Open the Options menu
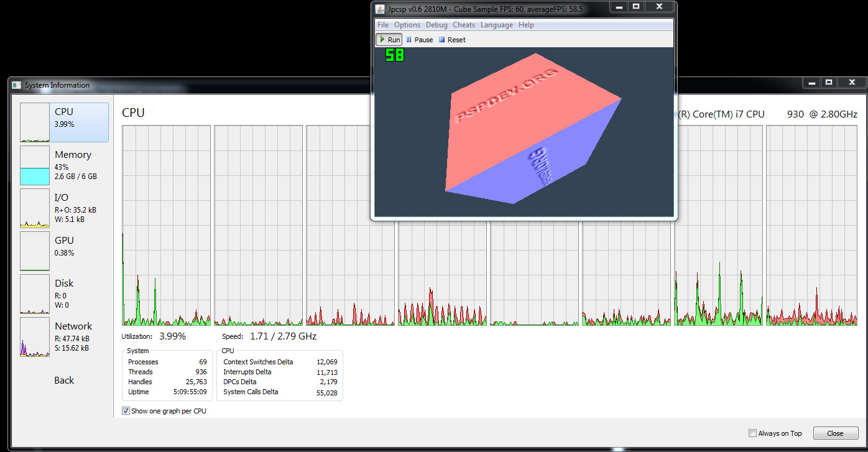 [407, 25]
